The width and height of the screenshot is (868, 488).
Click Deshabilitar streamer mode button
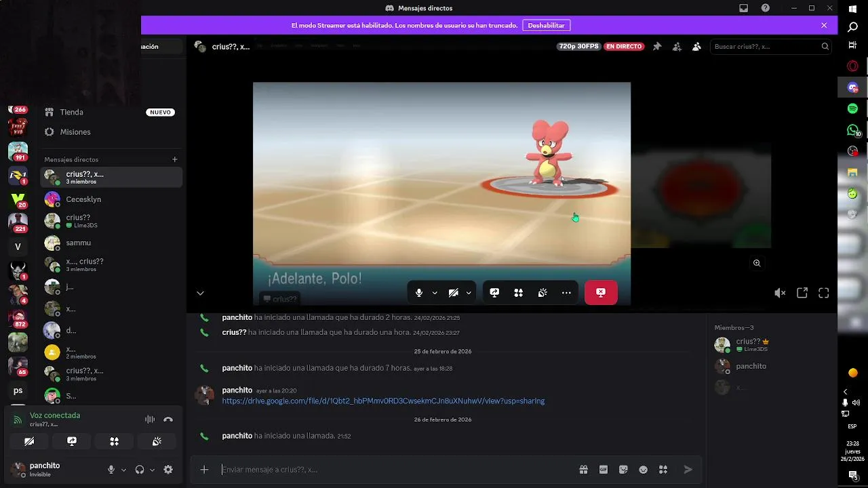coord(546,25)
